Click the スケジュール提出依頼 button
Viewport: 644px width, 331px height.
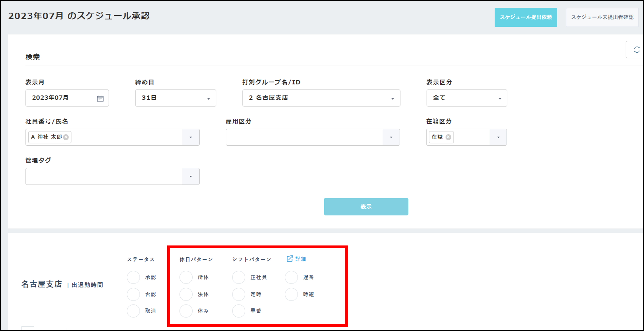[526, 17]
